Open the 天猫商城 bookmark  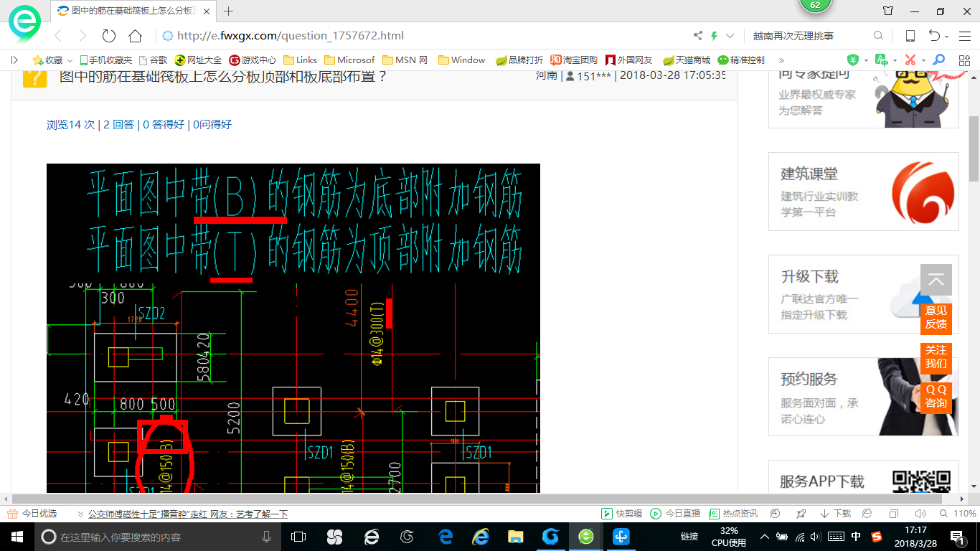(686, 60)
